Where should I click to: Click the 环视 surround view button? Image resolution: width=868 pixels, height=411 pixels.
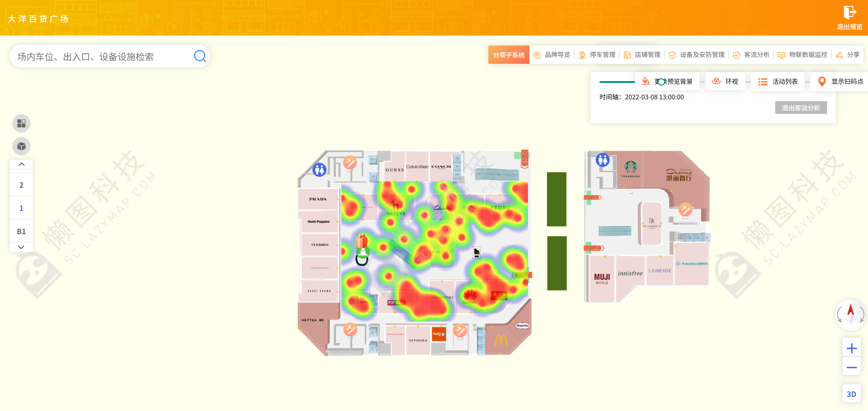725,82
